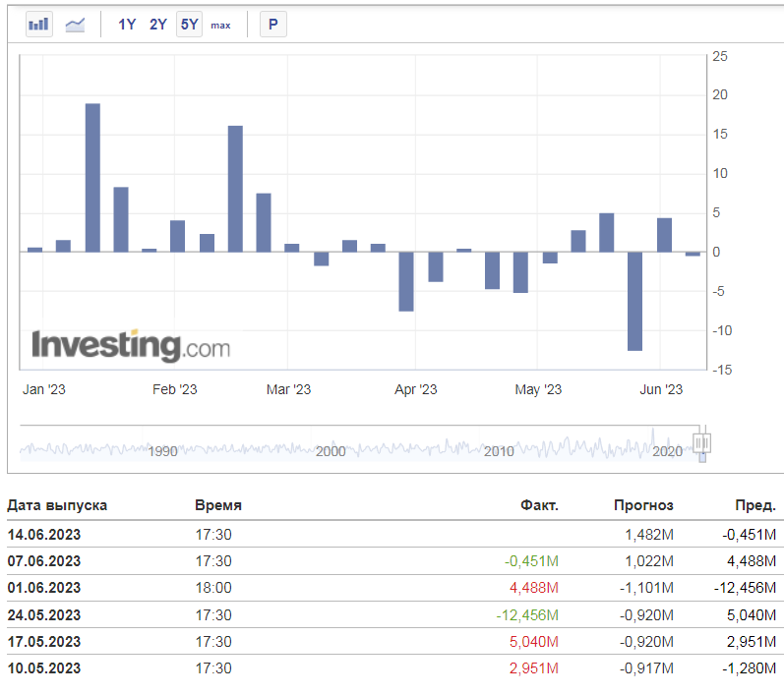
Task: Click the timeline navigator handle
Action: 701,442
